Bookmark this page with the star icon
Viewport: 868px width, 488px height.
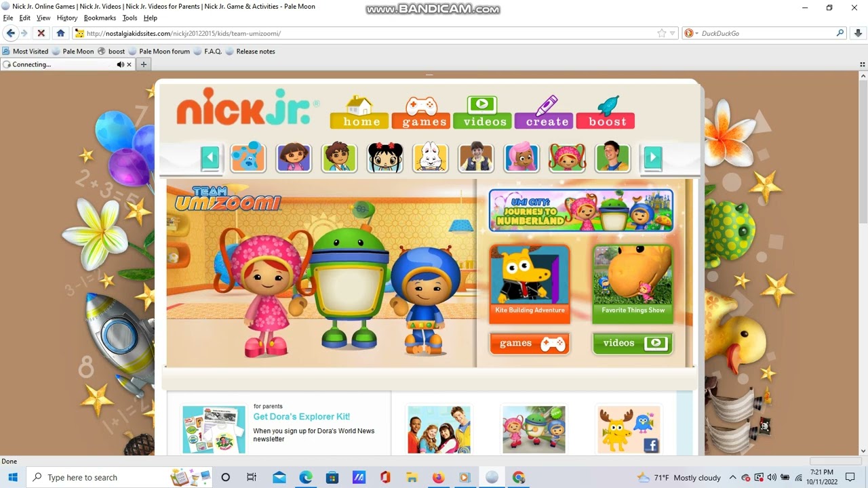[x=661, y=33]
